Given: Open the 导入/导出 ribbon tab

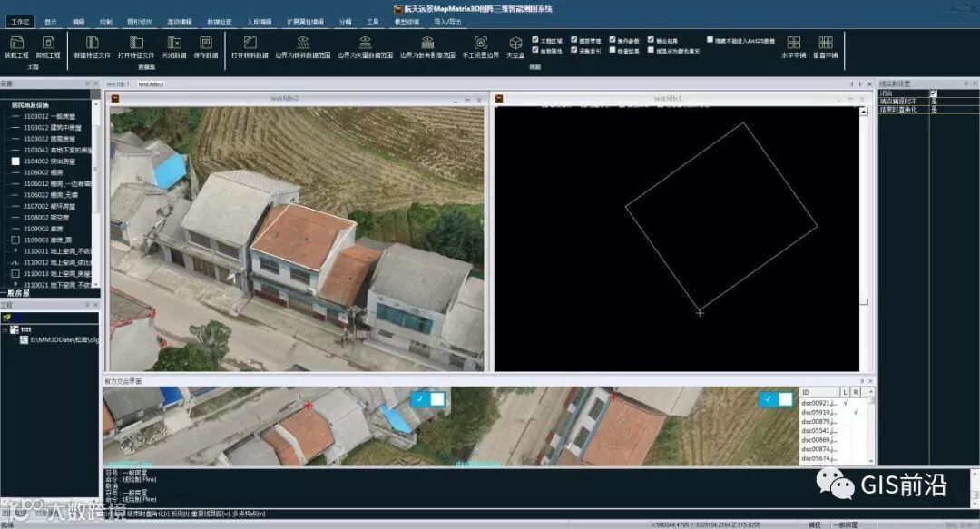Looking at the screenshot, I should tap(447, 22).
